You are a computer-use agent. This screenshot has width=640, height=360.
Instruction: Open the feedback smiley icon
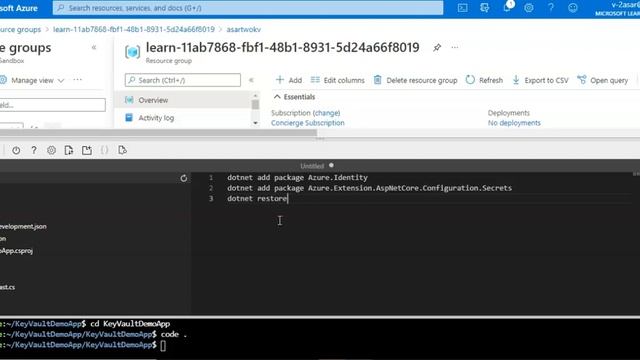tap(573, 8)
